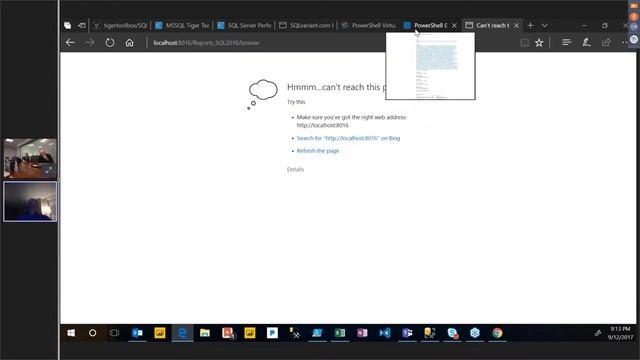The height and width of the screenshot is (360, 640).
Task: Open Visual Studio Code from the taskbar
Action: (384, 333)
